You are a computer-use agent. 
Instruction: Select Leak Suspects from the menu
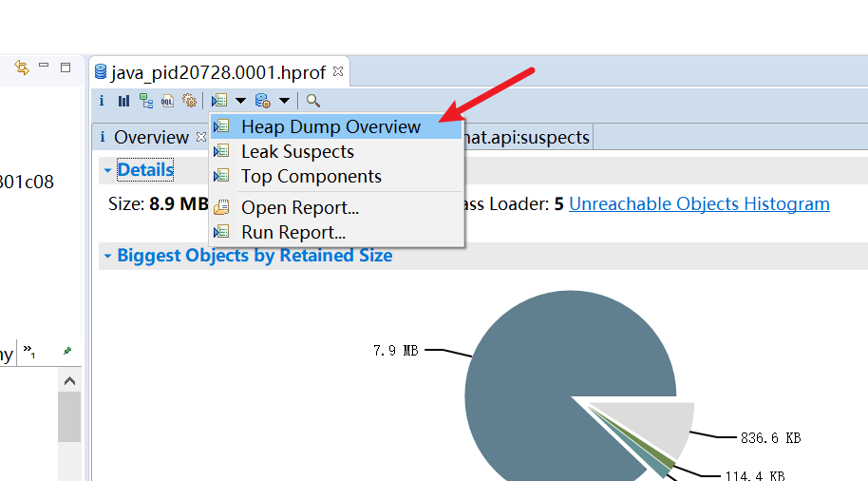(x=297, y=152)
